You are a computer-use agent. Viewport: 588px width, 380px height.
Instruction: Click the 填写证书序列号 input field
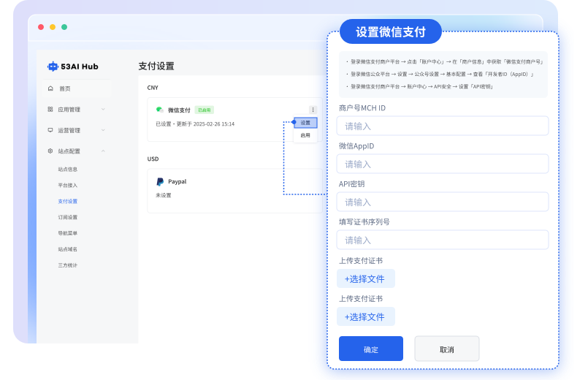(443, 240)
